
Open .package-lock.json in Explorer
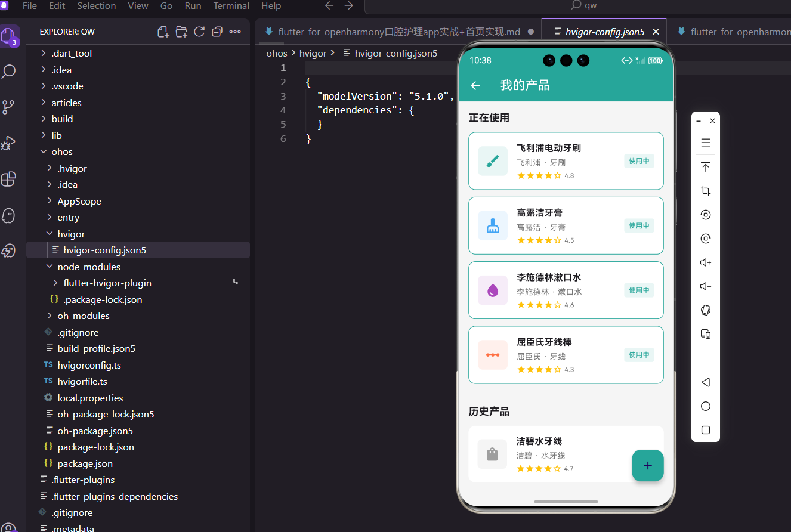point(138,299)
